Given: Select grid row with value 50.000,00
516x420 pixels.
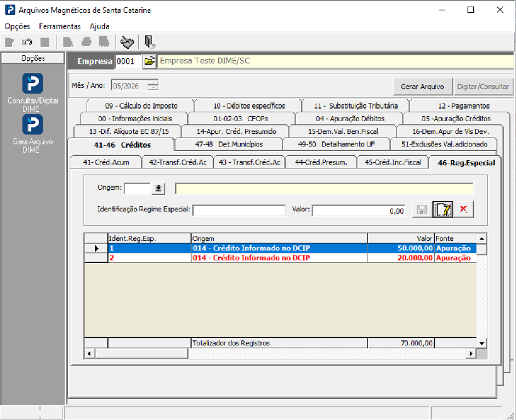Looking at the screenshot, I should (280, 248).
